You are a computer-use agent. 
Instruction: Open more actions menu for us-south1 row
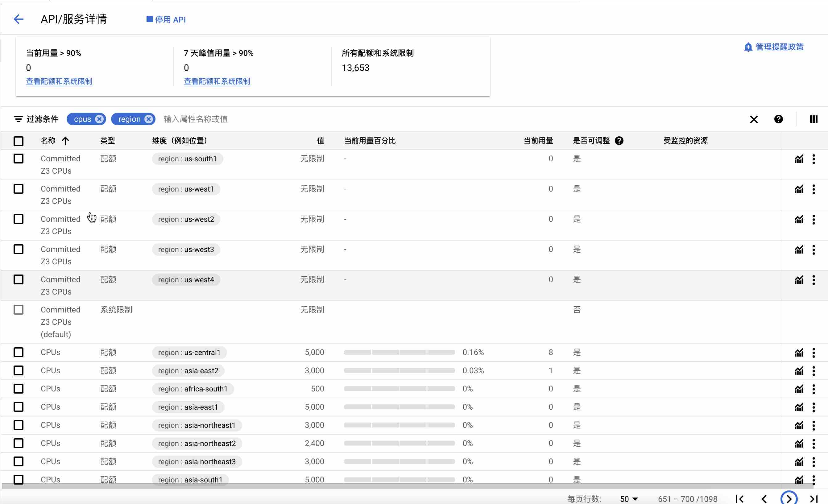(x=814, y=159)
